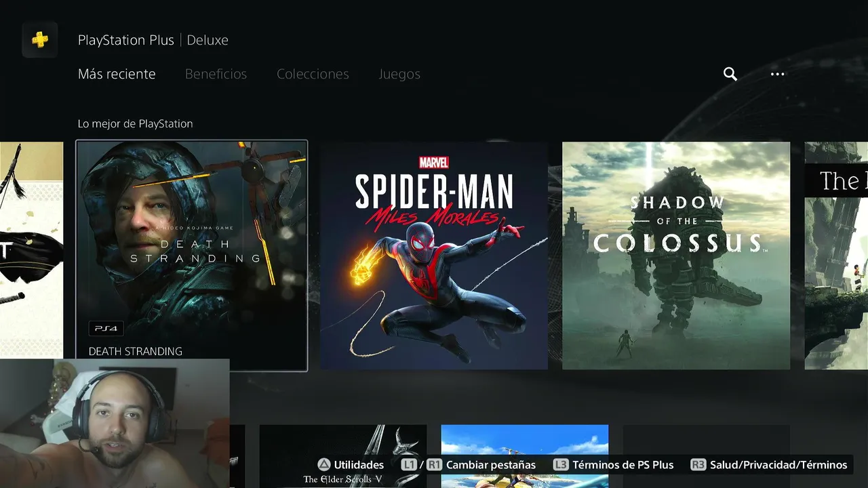Open The Elder Scrolls V tile

pos(343,455)
